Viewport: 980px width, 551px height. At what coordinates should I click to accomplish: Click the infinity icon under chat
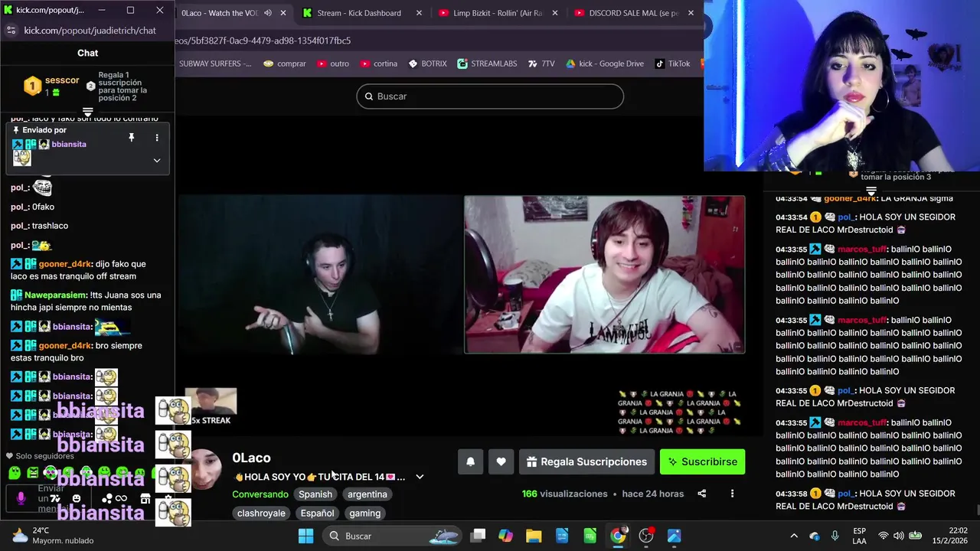click(121, 498)
